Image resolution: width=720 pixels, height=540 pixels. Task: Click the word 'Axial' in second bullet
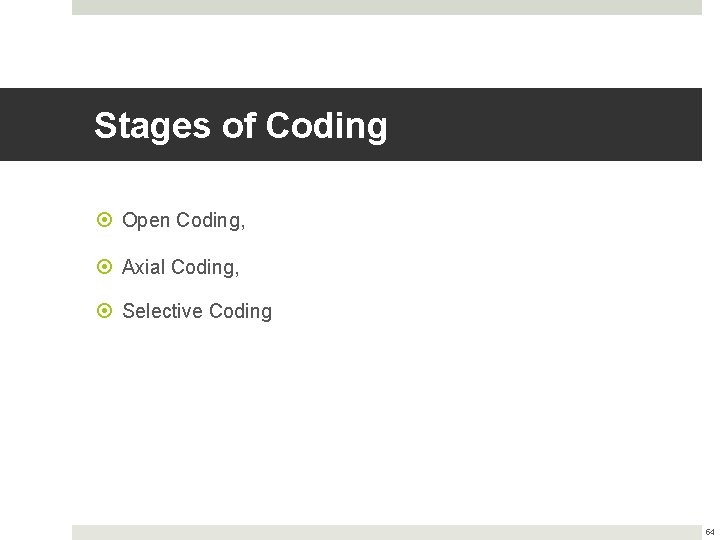[144, 267]
